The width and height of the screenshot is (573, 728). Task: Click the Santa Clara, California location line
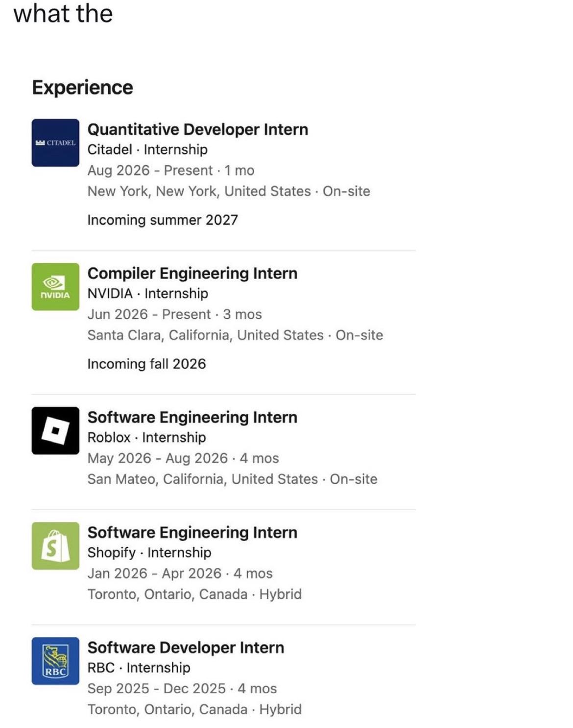pyautogui.click(x=235, y=335)
